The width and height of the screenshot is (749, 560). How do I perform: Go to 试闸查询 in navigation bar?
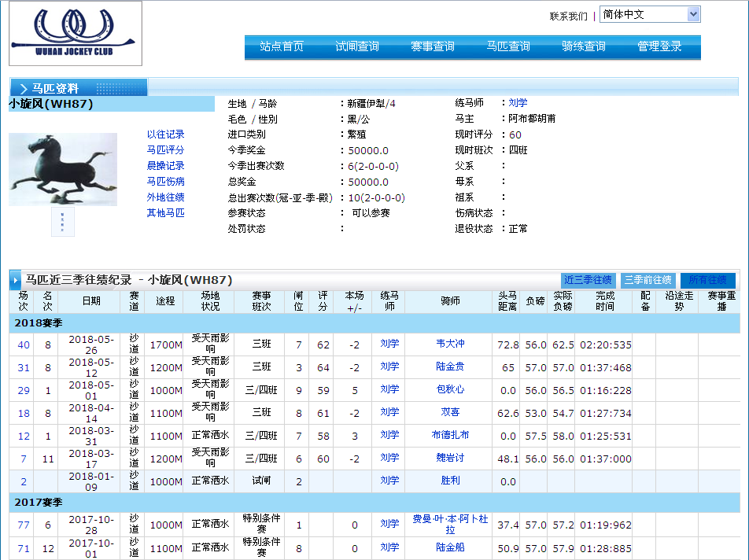357,47
